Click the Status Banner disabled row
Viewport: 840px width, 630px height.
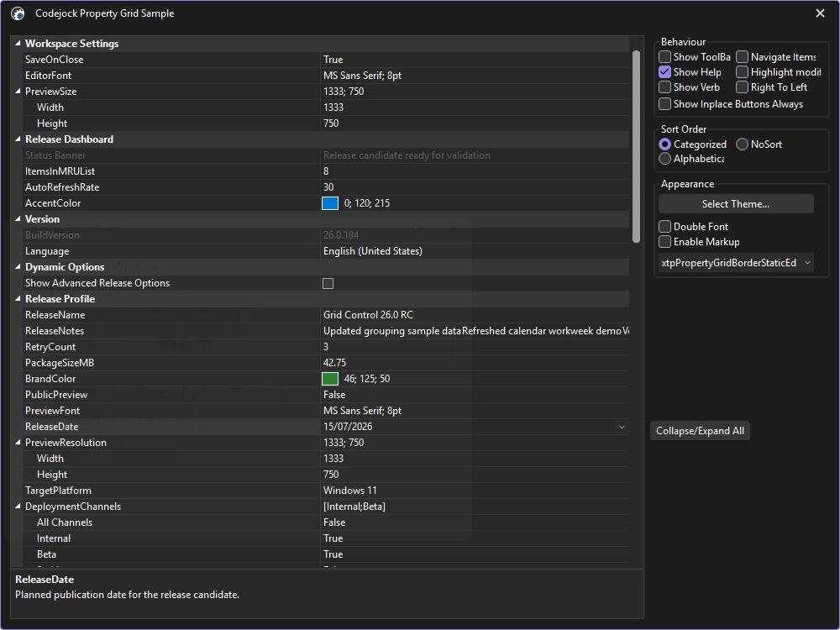point(326,155)
